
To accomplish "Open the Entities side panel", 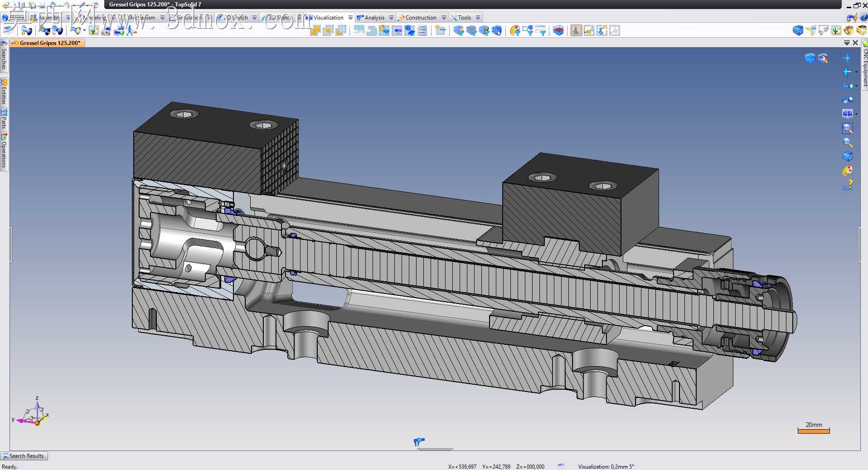I will [4, 92].
